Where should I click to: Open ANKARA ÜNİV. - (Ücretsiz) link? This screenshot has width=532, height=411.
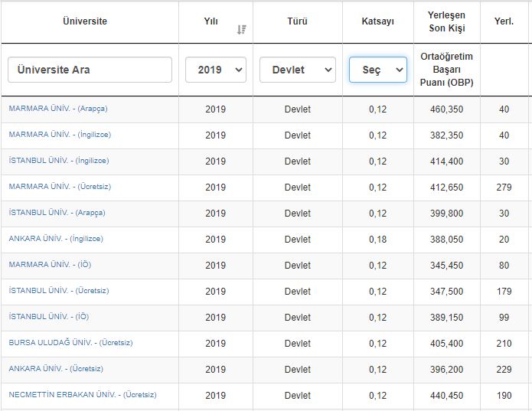[x=56, y=369]
